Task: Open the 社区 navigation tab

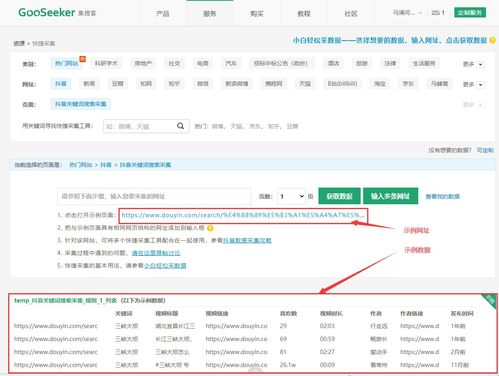Action: 351,14
